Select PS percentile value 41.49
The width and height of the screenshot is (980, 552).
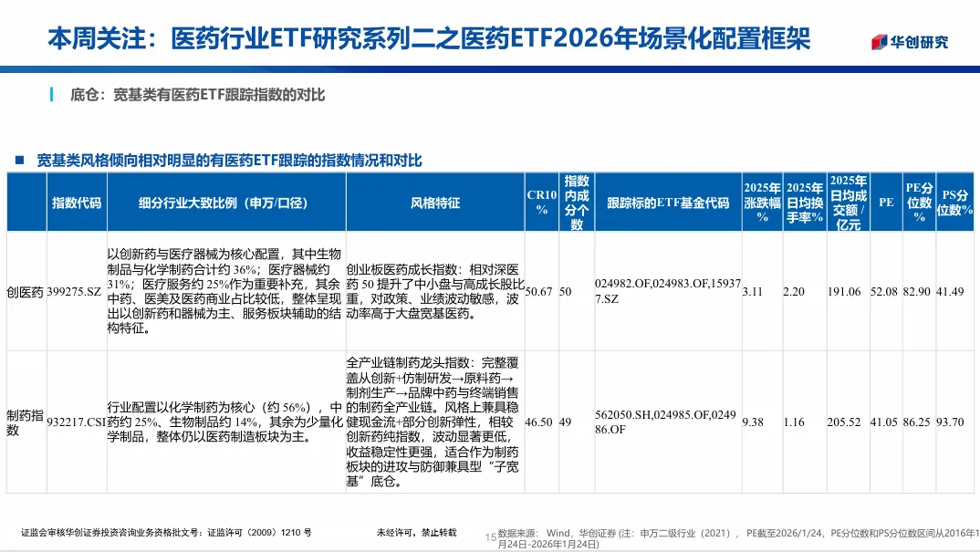click(x=950, y=292)
